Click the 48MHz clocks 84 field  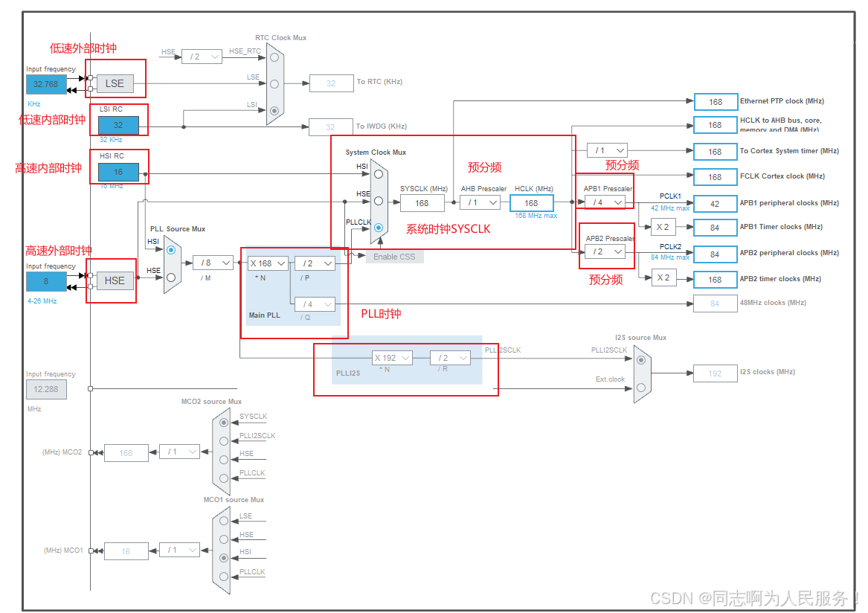[716, 304]
